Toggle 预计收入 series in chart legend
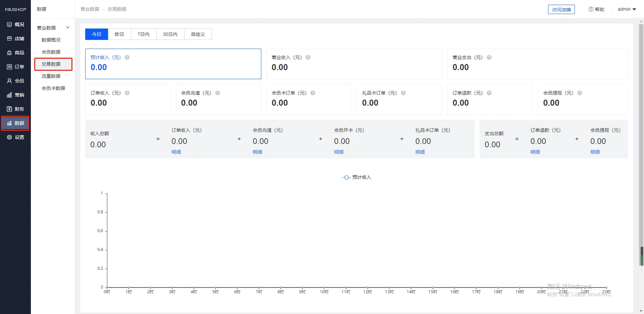The width and height of the screenshot is (644, 314). (357, 177)
